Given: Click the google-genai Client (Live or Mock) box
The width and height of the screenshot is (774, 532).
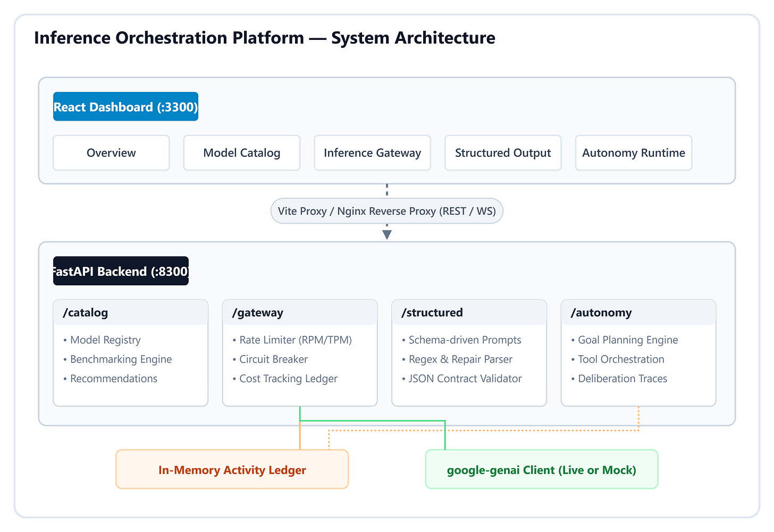Looking at the screenshot, I should (542, 469).
